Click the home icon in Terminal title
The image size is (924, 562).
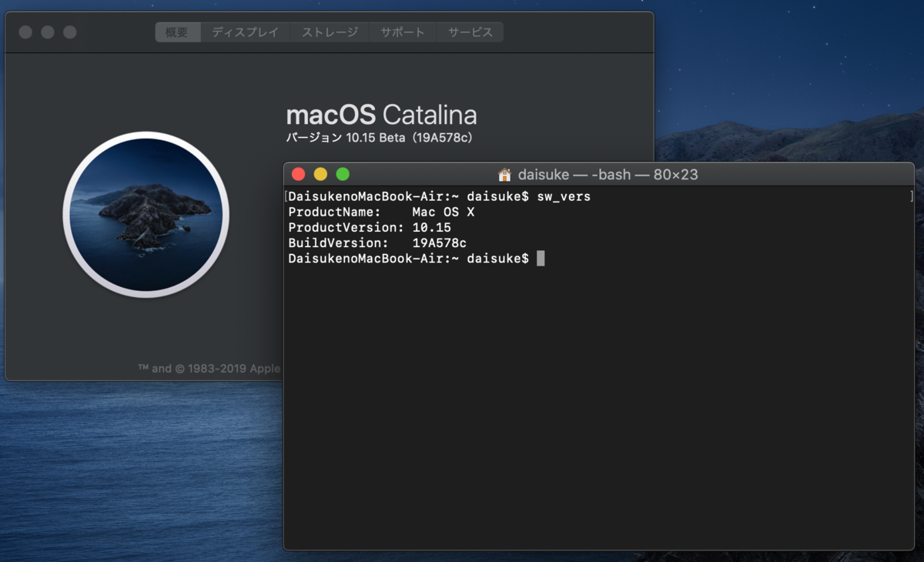tap(504, 175)
